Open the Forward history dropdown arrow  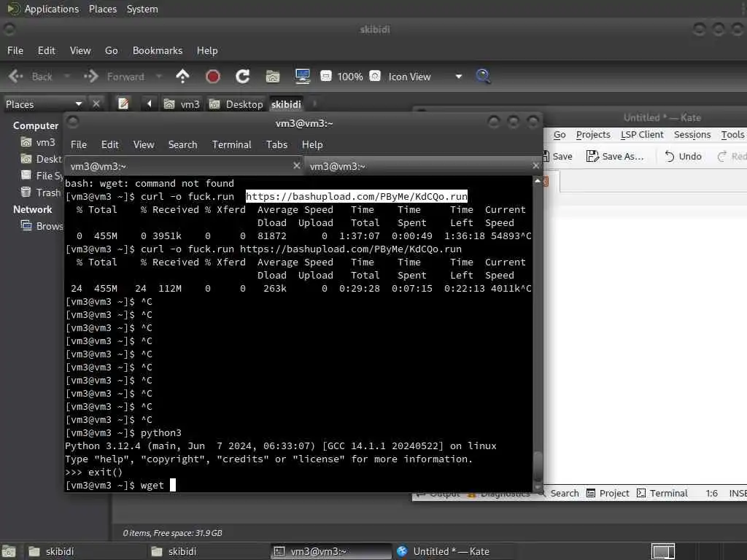click(159, 76)
